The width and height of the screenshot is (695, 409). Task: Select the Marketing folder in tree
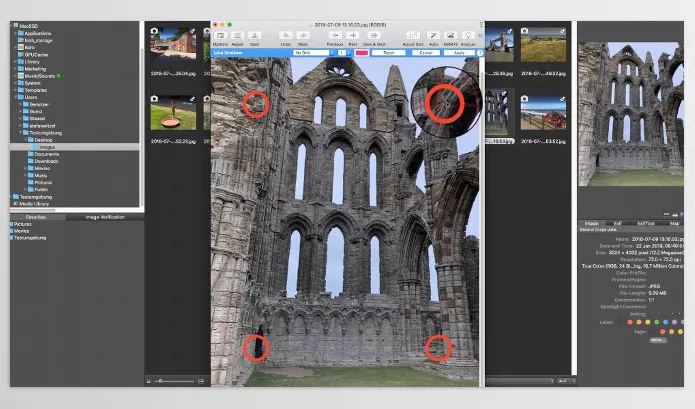point(32,69)
